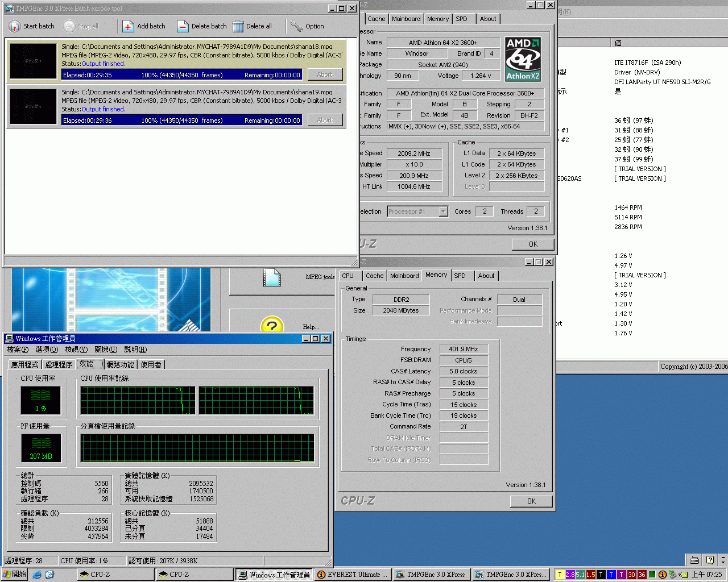Click the Channels # field showing Dual

519,300
